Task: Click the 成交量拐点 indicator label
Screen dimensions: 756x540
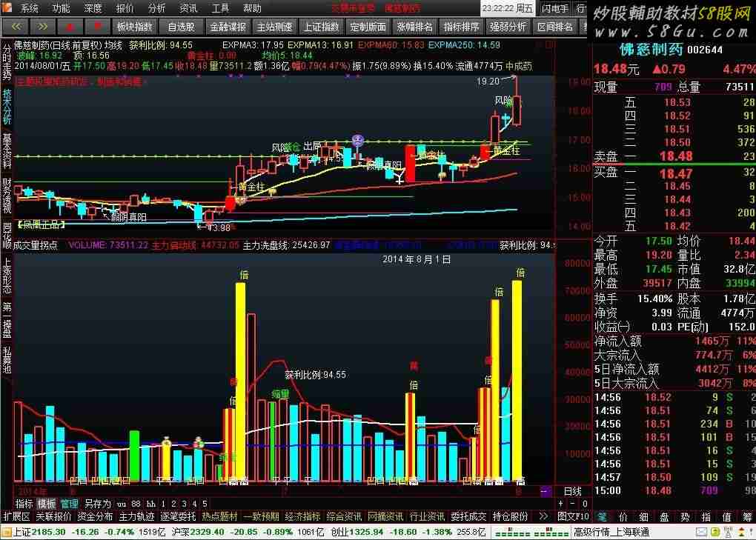Action: click(x=35, y=245)
